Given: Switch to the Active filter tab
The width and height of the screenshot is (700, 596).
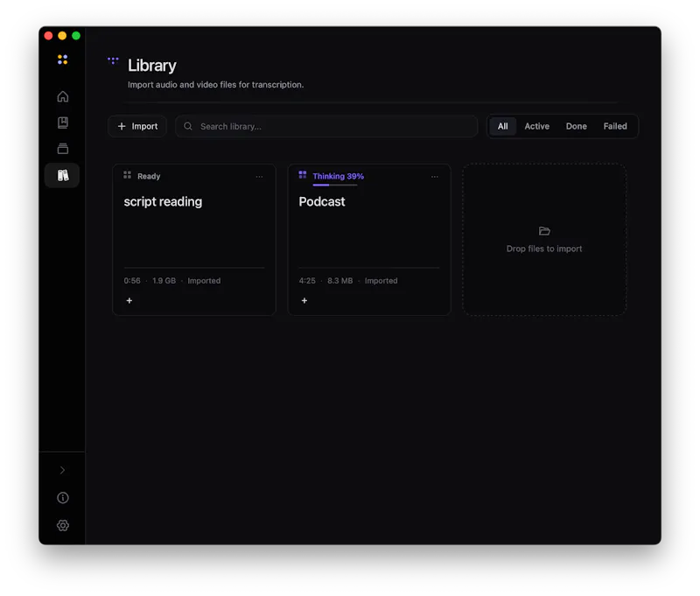Looking at the screenshot, I should 536,126.
